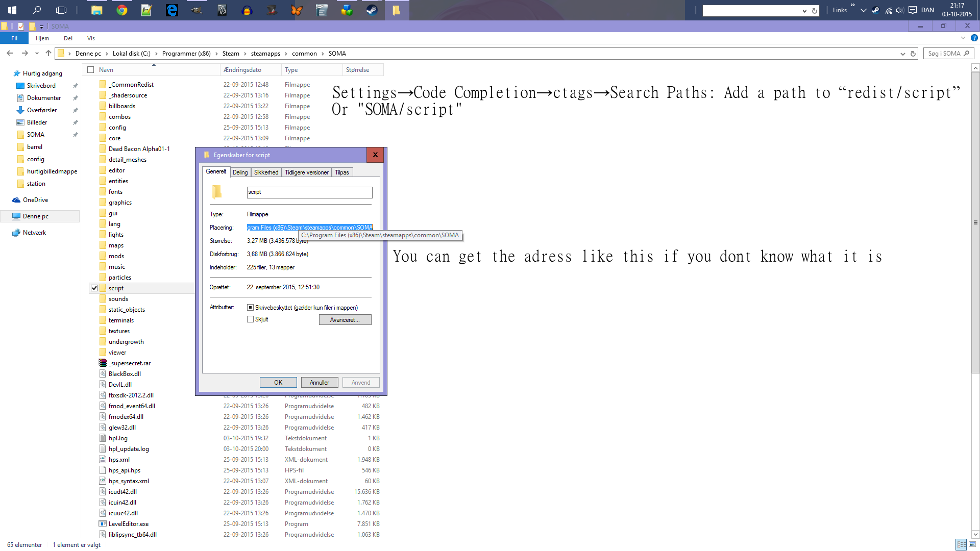
Task: Click Steam icon in system tray
Action: pyautogui.click(x=876, y=10)
